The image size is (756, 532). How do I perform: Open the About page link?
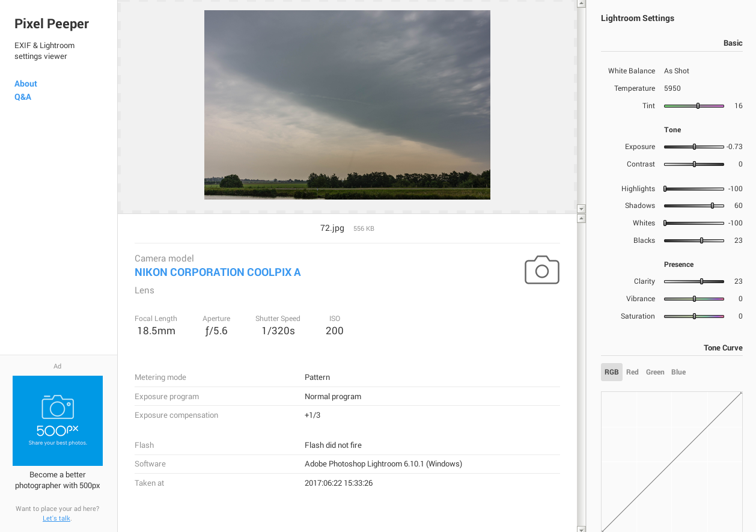pos(26,84)
